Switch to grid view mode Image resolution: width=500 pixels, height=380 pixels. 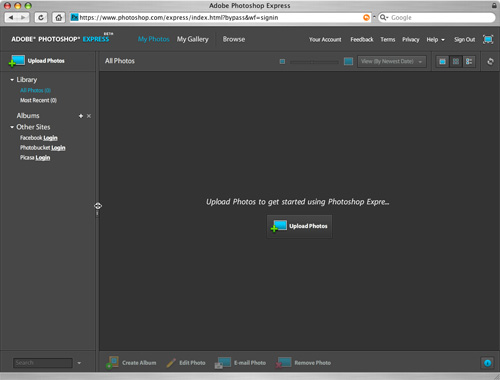point(456,61)
